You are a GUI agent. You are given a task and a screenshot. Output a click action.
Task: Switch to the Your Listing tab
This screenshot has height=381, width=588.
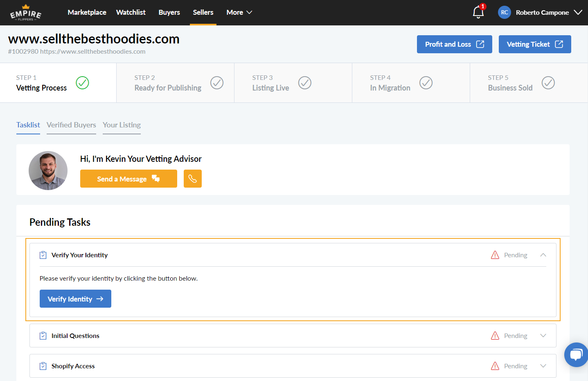pyautogui.click(x=122, y=125)
